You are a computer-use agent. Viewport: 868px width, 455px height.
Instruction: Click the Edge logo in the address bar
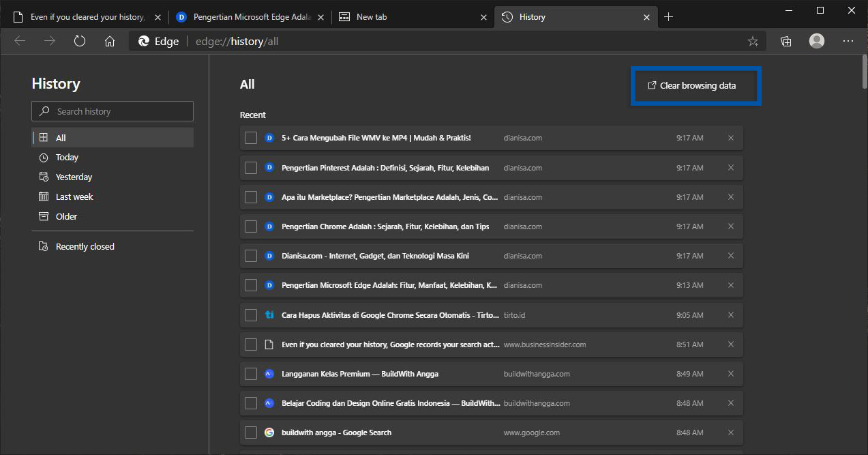pos(143,41)
